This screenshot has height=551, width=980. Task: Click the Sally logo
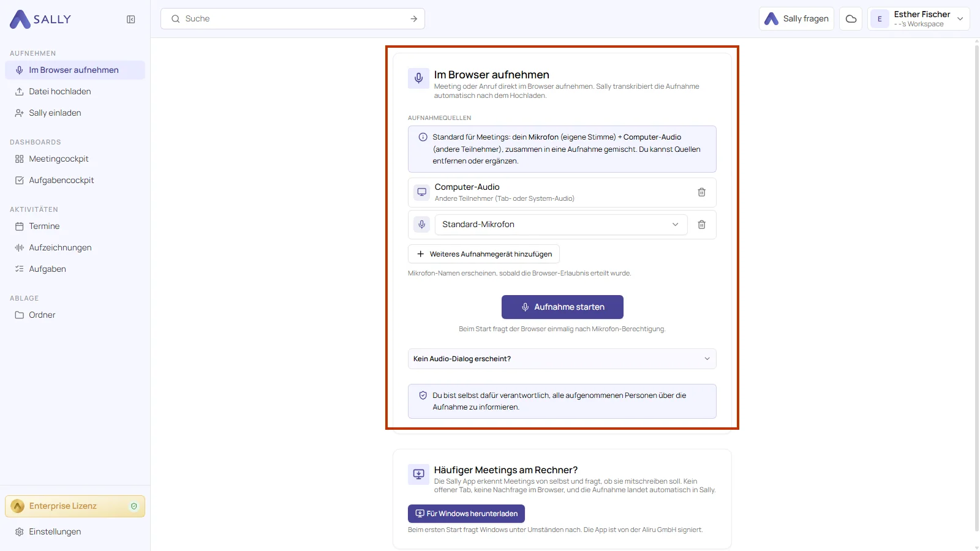pyautogui.click(x=40, y=20)
